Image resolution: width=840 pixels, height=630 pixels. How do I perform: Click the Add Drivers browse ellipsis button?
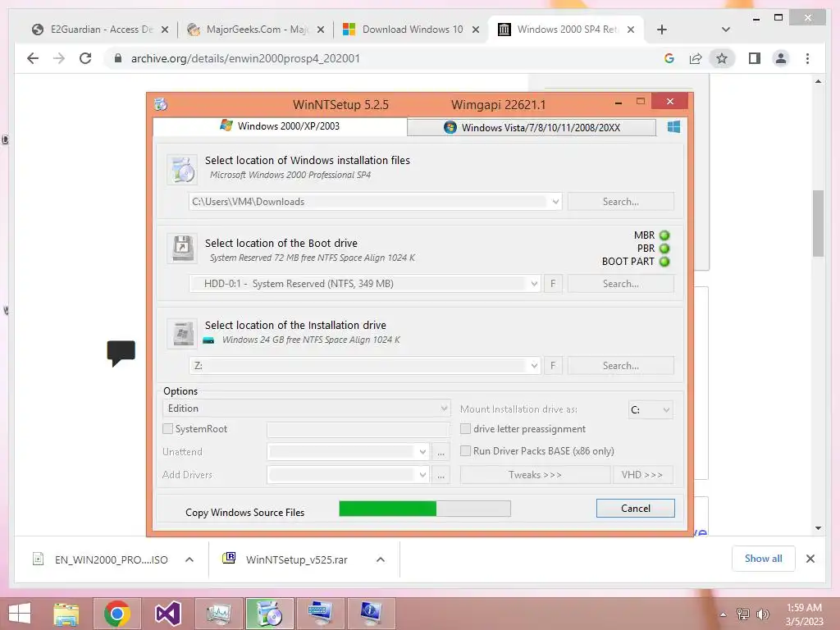tap(441, 475)
